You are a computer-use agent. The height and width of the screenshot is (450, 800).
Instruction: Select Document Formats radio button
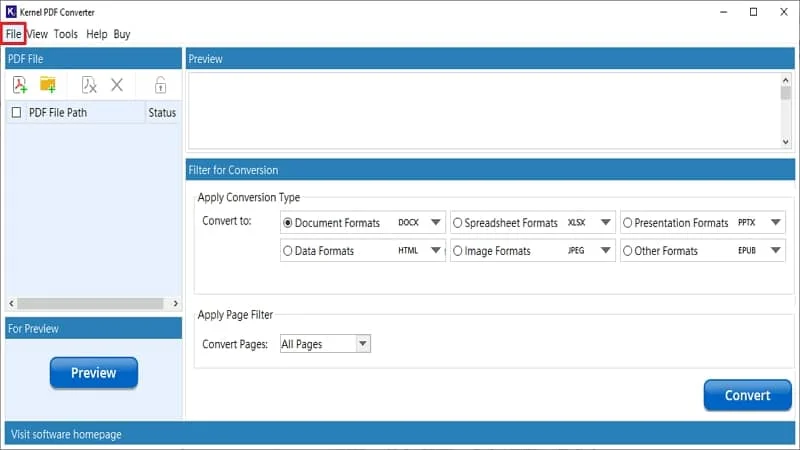(288, 223)
